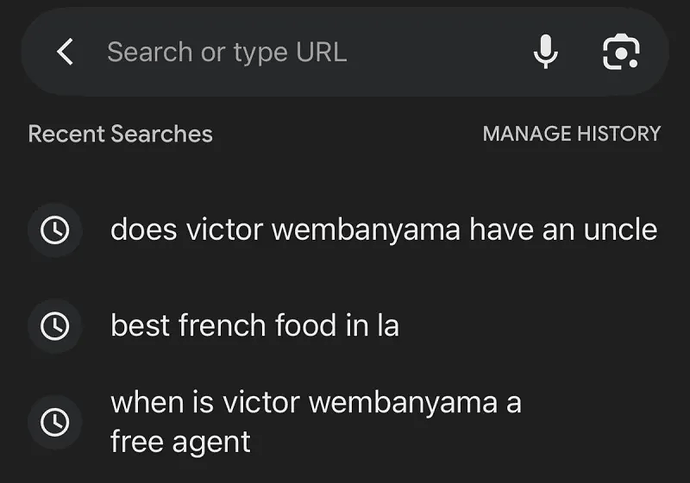Screen dimensions: 690x483
Task: Select "best french food in la" search
Action: tap(254, 326)
